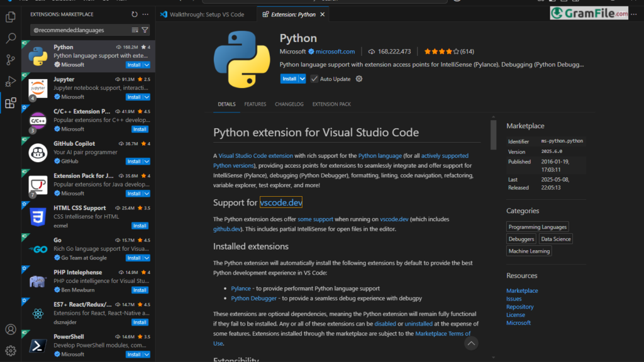644x362 pixels.
Task: Select ES7+ React extension atom icon
Action: click(38, 314)
